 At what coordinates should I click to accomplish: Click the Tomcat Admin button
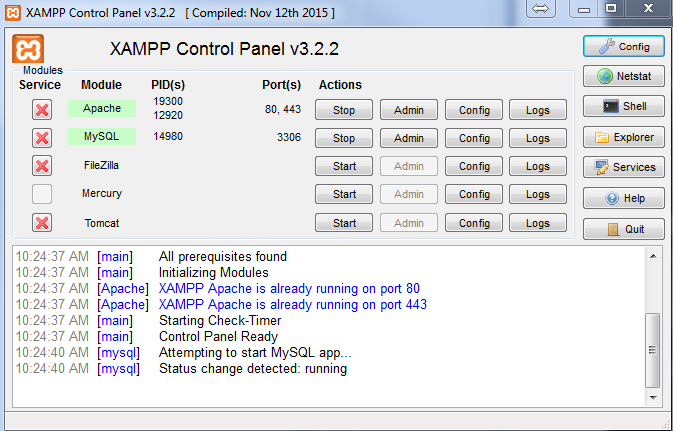pos(409,223)
